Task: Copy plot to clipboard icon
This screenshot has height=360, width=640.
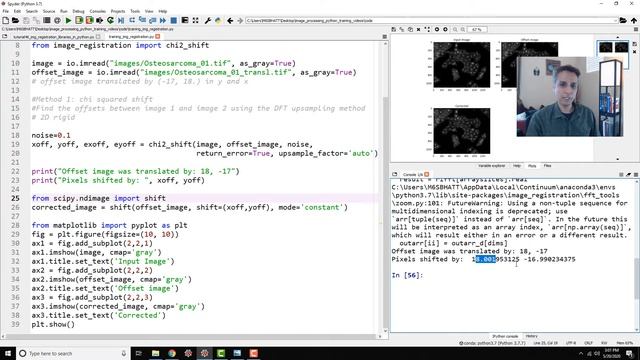Action: click(410, 29)
